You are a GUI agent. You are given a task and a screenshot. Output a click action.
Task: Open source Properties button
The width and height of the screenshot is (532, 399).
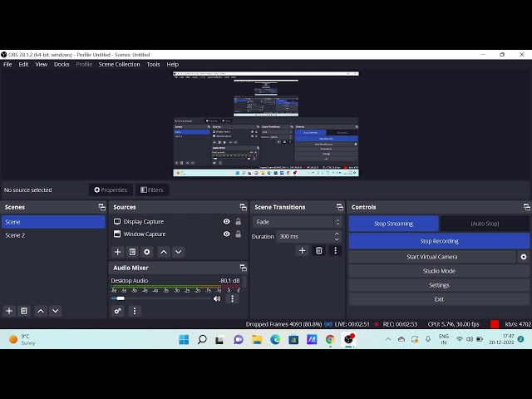click(x=111, y=190)
